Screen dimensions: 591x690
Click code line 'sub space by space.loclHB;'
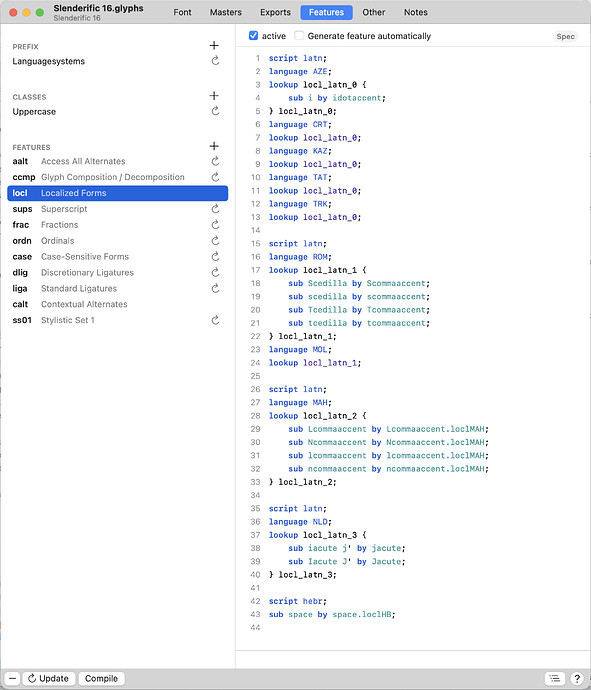332,614
